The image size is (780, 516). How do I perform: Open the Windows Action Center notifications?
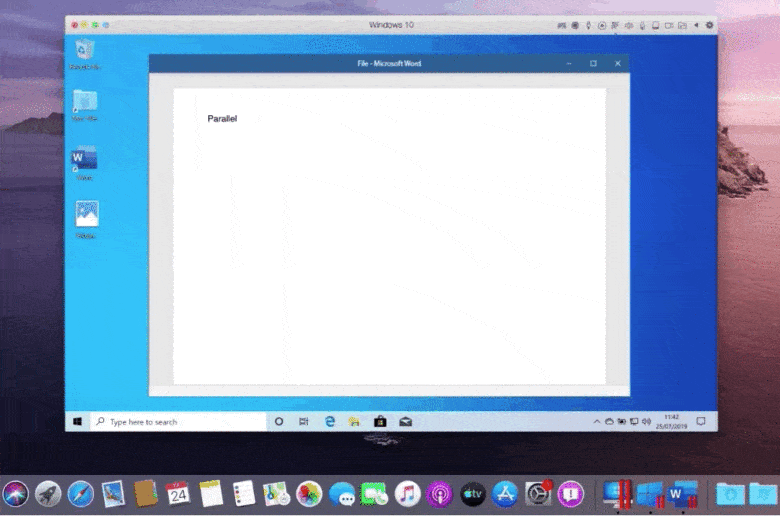(x=701, y=422)
